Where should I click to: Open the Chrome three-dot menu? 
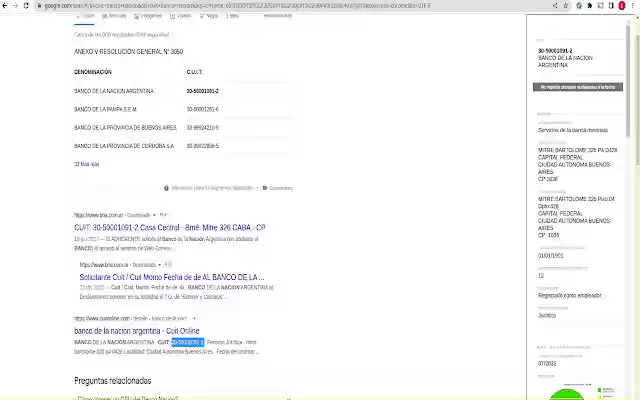pos(633,6)
